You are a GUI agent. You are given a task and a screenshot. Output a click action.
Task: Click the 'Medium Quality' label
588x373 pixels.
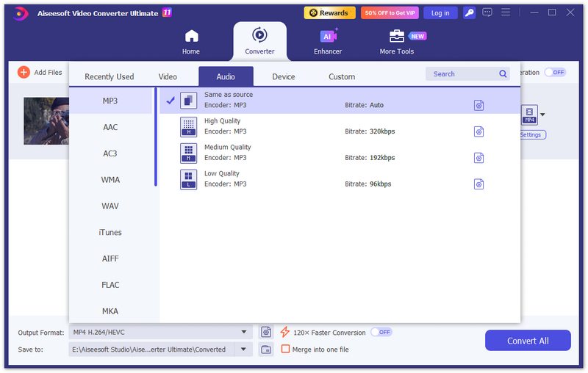point(228,147)
